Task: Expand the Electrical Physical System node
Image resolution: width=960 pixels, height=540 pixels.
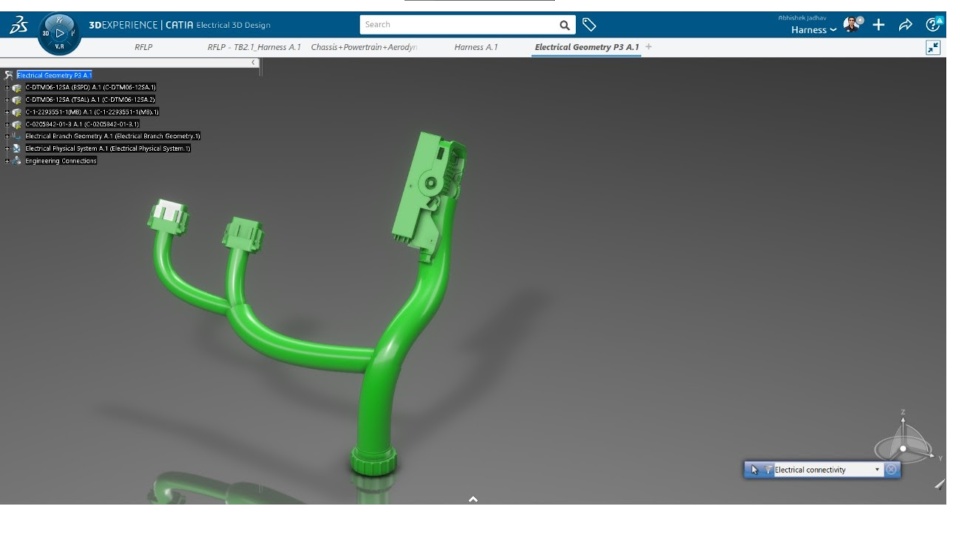Action: 7,148
